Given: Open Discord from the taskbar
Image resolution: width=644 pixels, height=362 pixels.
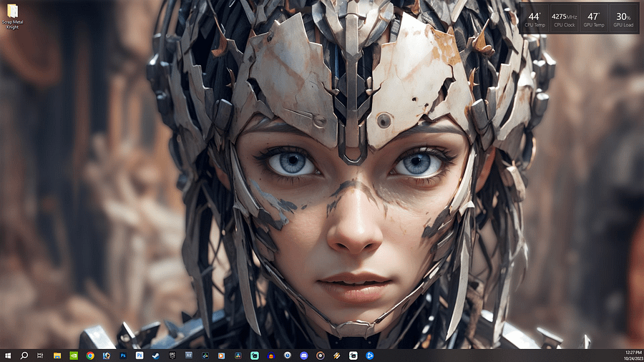Looking at the screenshot, I should (x=303, y=356).
